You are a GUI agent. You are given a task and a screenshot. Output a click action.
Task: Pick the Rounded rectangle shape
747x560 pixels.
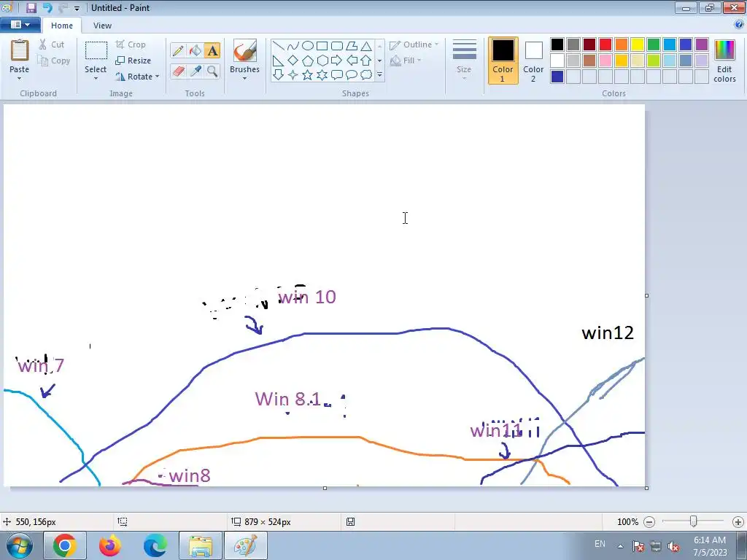coord(337,46)
